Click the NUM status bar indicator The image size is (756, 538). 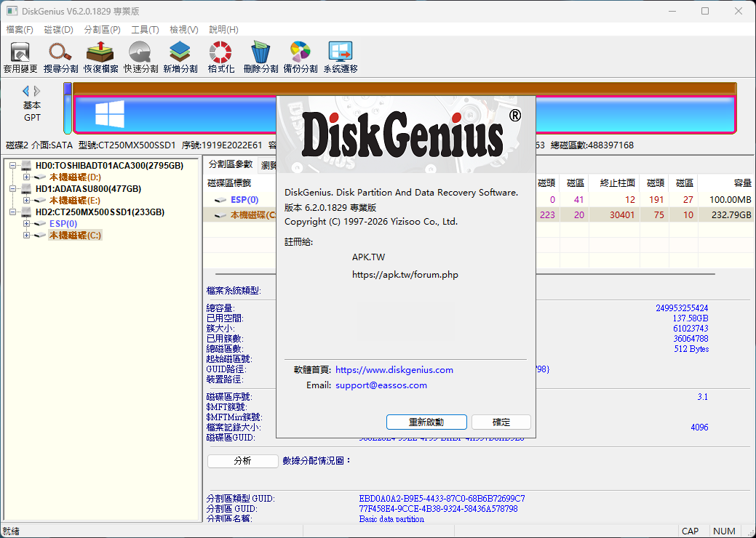tap(724, 531)
